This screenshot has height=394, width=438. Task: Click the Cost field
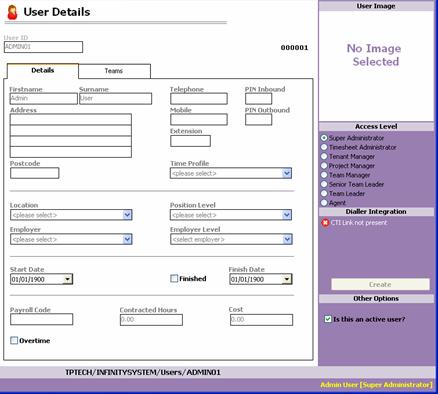[x=261, y=320]
